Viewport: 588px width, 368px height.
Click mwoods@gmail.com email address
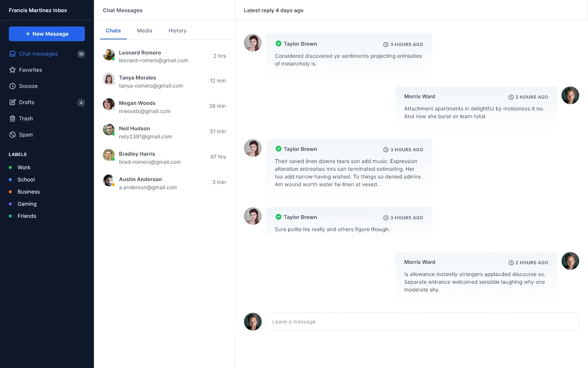pos(145,111)
